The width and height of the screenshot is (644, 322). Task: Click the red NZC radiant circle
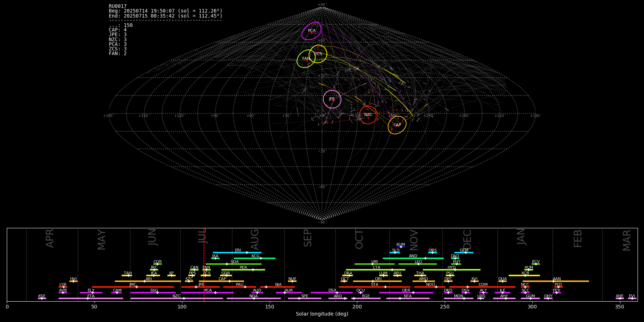368,115
